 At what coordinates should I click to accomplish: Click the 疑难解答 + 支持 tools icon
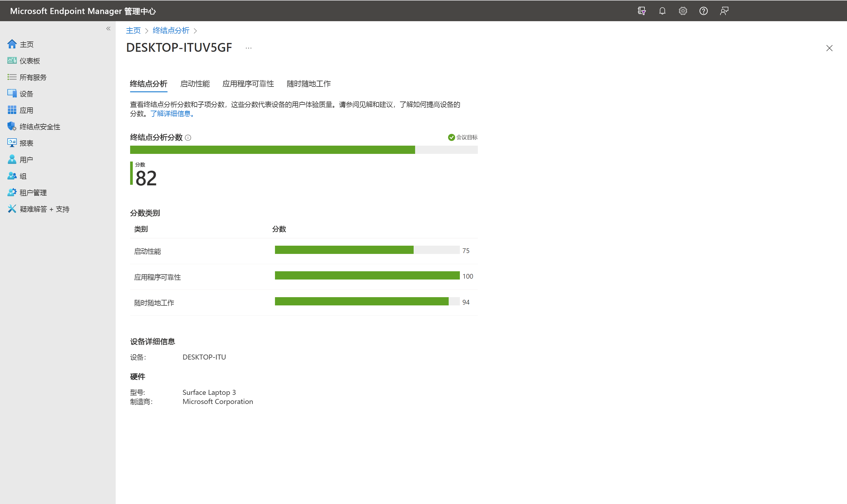[12, 209]
